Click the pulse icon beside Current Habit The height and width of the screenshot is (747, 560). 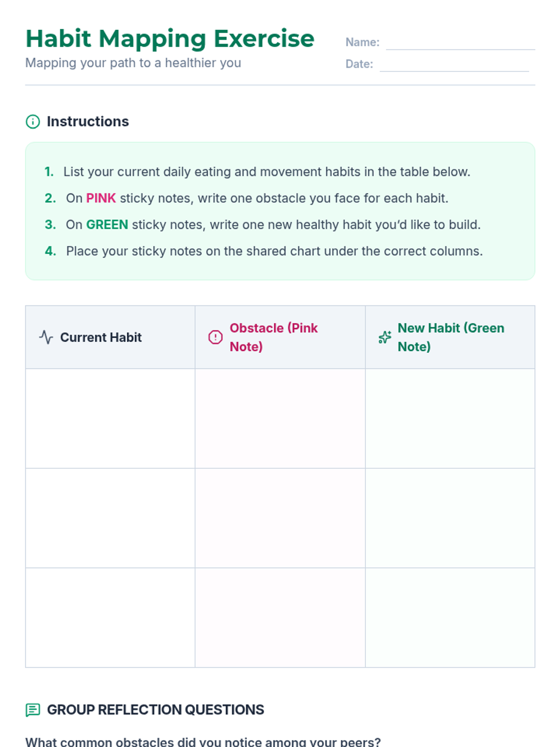pos(46,337)
